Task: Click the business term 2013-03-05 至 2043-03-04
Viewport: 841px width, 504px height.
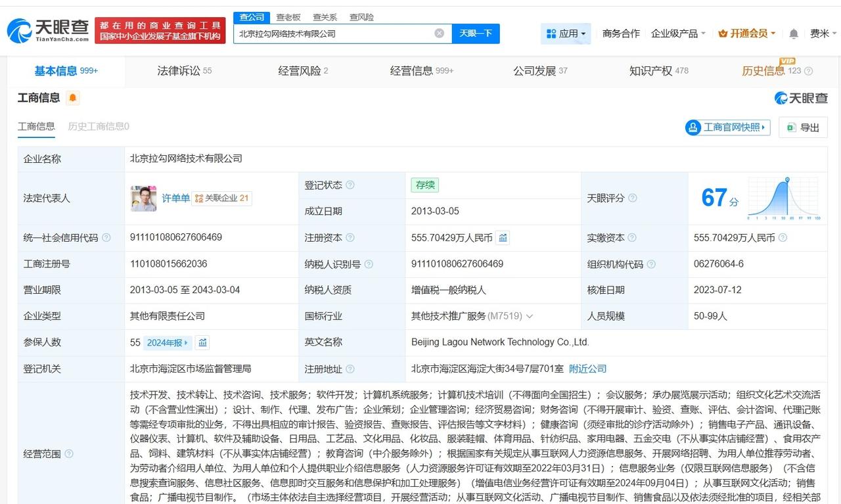Action: (185, 290)
